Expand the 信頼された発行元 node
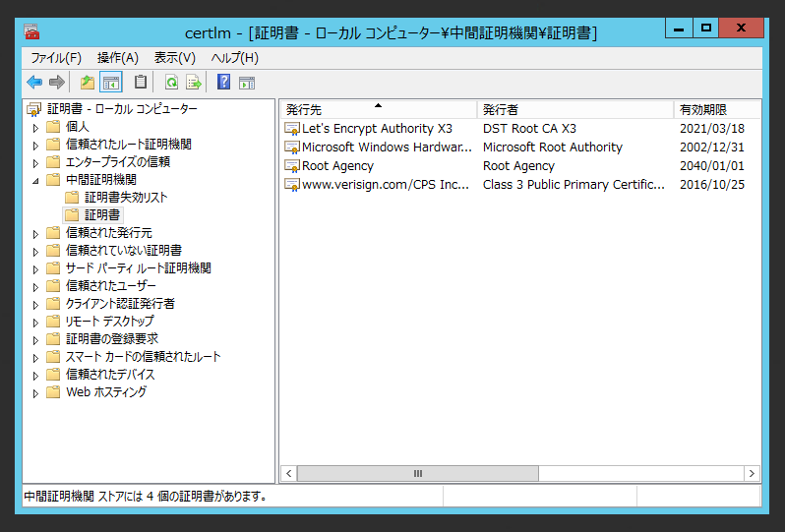The width and height of the screenshot is (785, 532). click(35, 234)
